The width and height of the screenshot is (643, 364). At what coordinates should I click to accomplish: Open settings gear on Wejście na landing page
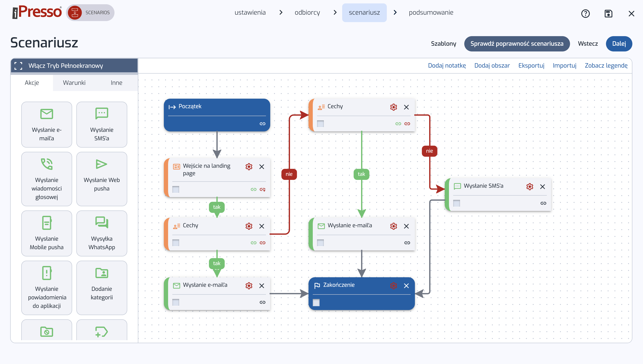[x=249, y=167]
